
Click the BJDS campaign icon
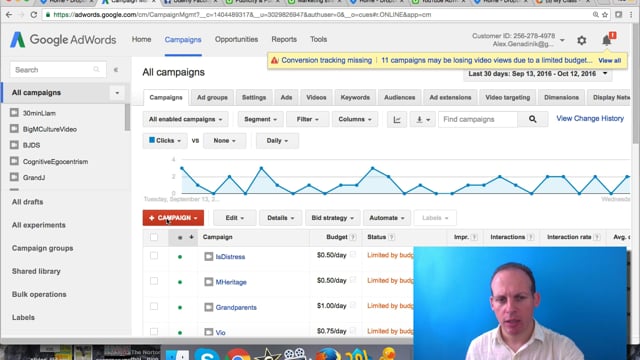[14, 145]
